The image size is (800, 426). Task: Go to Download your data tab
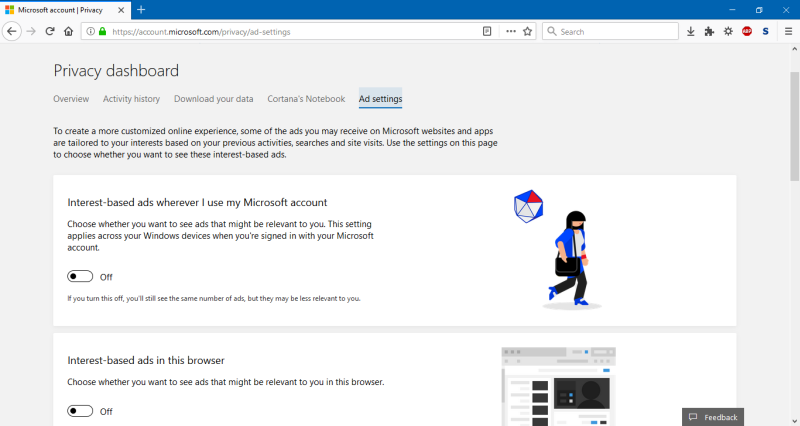213,99
